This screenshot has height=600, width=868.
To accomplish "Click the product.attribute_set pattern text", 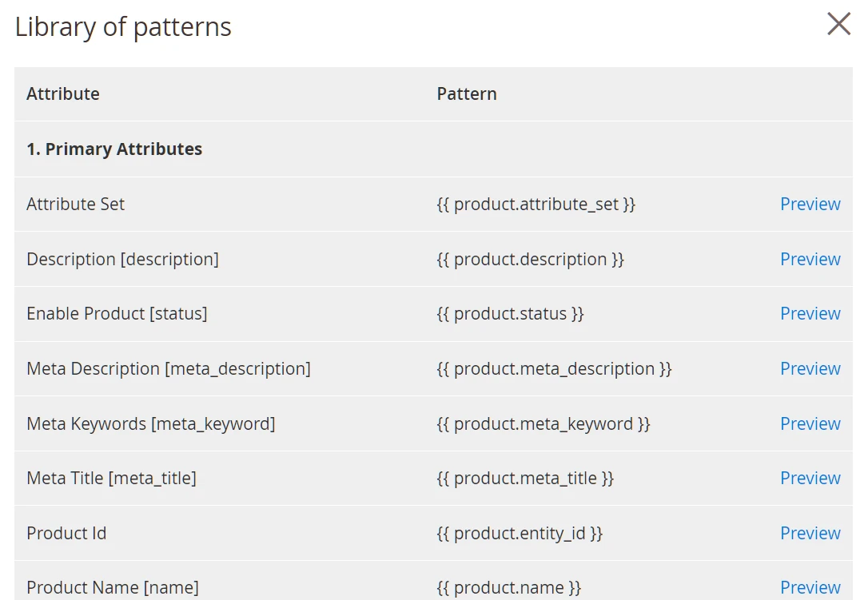I will (536, 204).
